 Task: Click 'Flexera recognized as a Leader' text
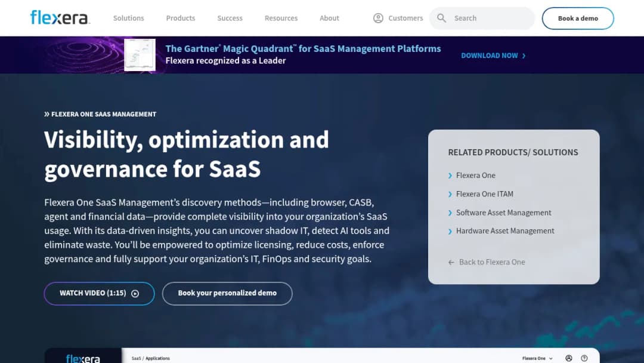coord(225,60)
